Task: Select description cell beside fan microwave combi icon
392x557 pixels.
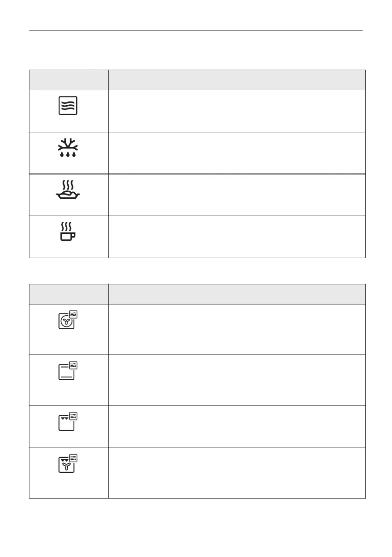Action: [237, 329]
